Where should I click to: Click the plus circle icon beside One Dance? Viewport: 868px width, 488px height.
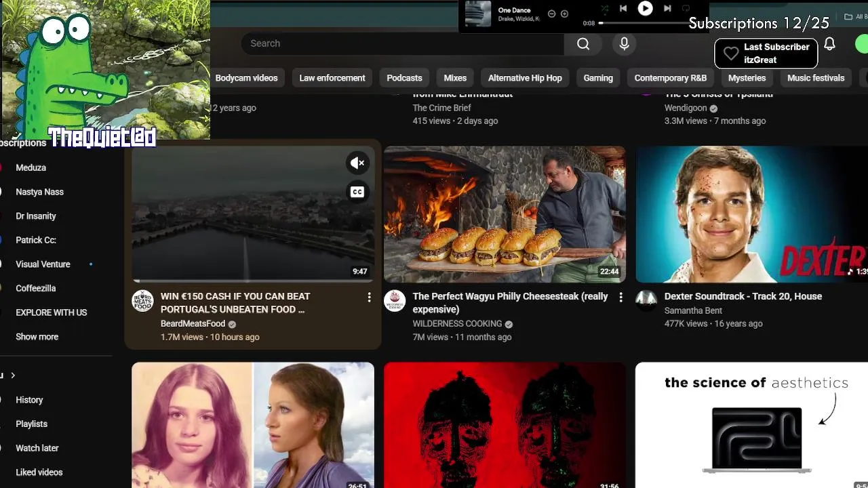tap(564, 14)
